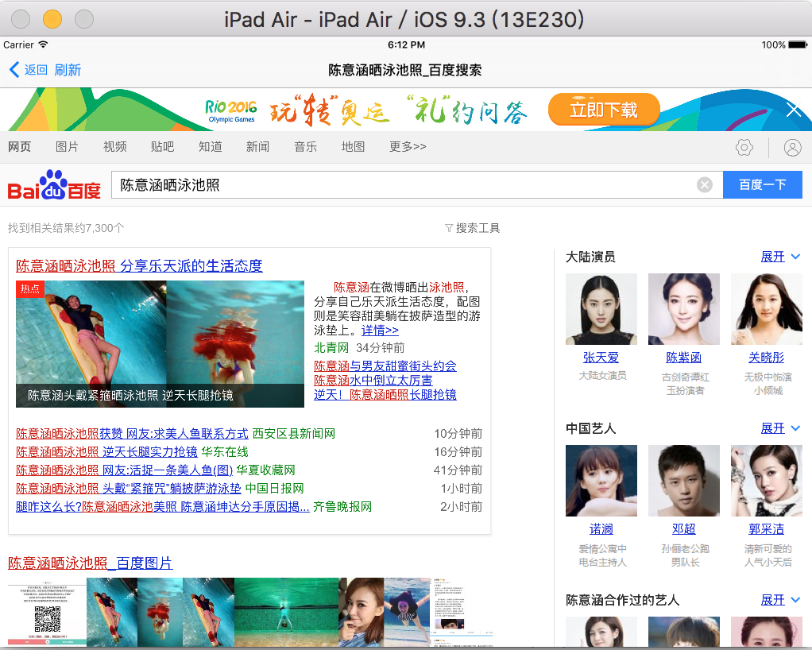Open the 中国日报网 news result
Viewport: 812px width, 650px height.
coord(129,489)
